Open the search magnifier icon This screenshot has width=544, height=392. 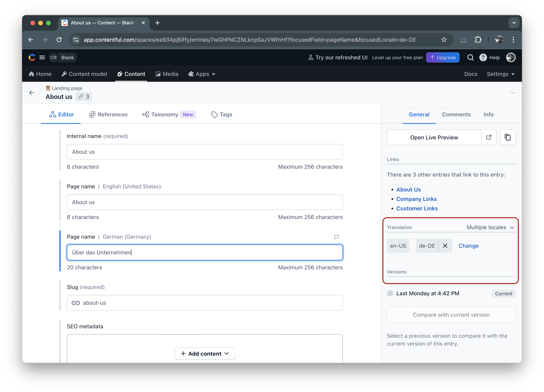(470, 58)
